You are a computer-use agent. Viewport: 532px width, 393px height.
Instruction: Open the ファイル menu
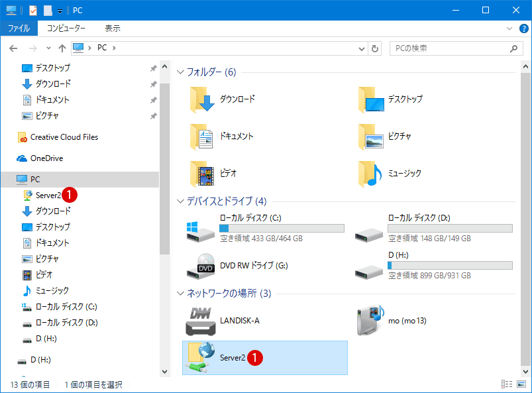click(19, 28)
